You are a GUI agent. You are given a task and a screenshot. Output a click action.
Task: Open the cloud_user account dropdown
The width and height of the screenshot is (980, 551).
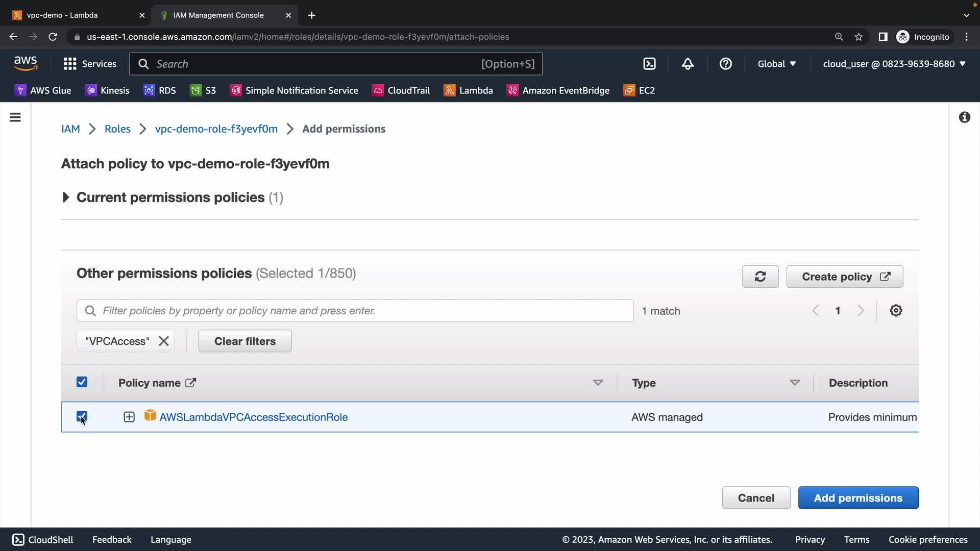(x=894, y=64)
